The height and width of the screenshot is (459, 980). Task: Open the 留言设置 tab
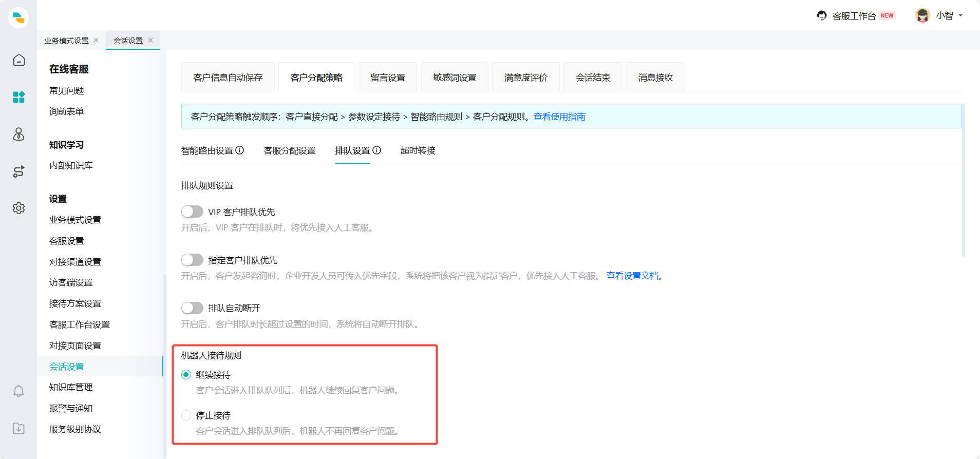pos(388,77)
